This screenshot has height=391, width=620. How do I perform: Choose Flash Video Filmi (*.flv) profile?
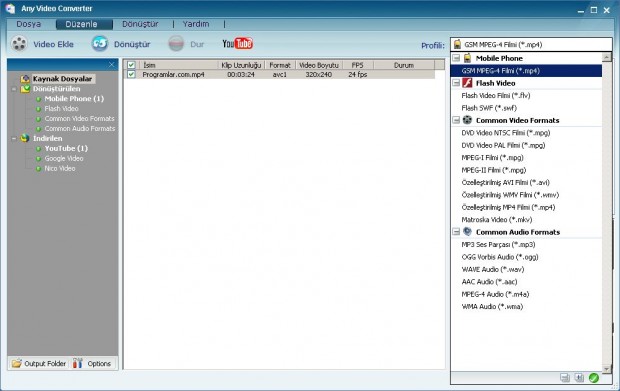click(x=496, y=95)
